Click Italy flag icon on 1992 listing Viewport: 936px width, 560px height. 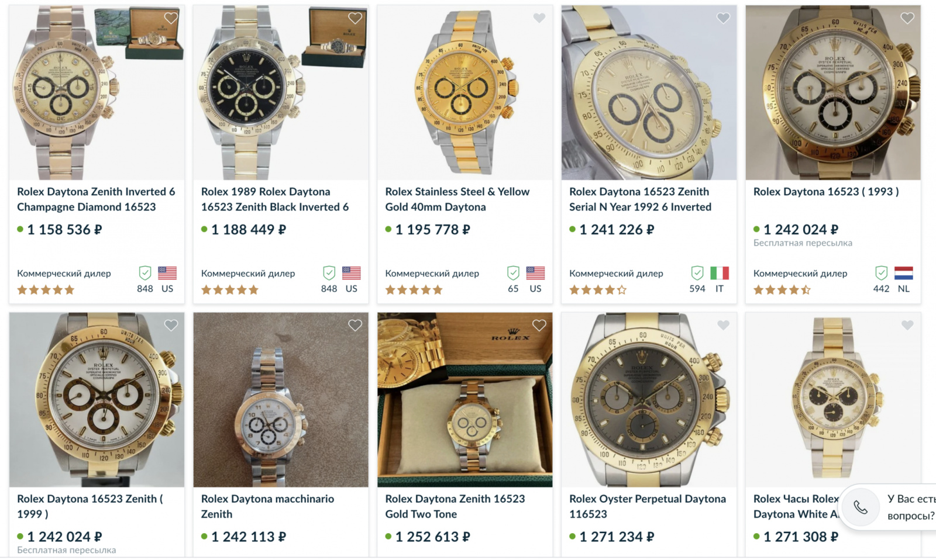720,273
